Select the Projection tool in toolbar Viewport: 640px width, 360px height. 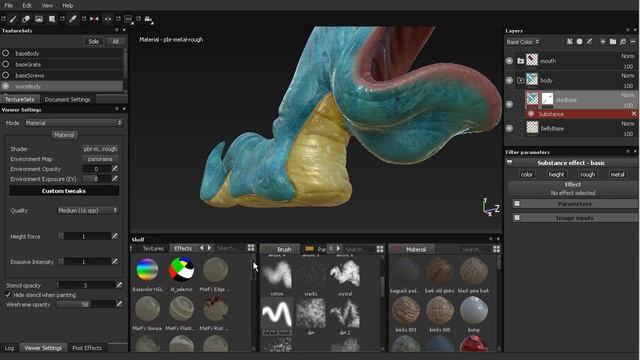[x=39, y=19]
